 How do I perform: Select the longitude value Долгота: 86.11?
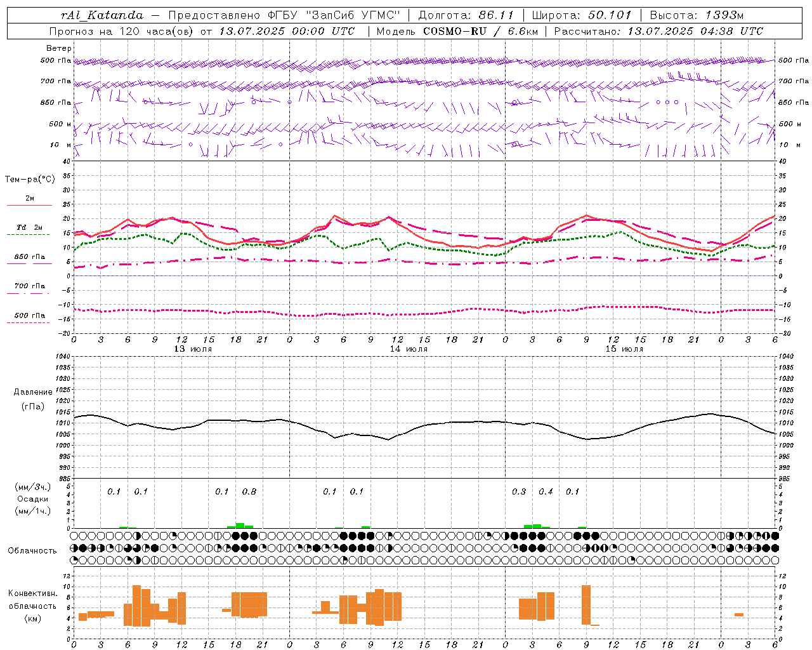[466, 15]
